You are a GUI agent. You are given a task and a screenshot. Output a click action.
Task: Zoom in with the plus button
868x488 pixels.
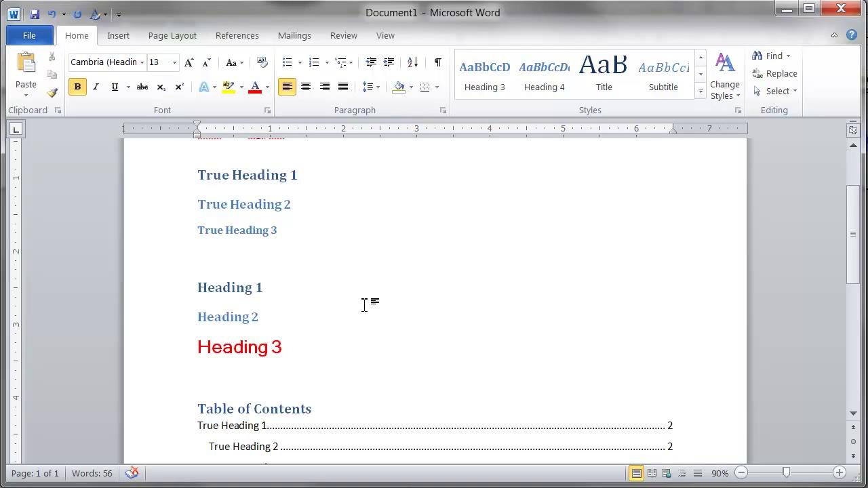tap(840, 473)
